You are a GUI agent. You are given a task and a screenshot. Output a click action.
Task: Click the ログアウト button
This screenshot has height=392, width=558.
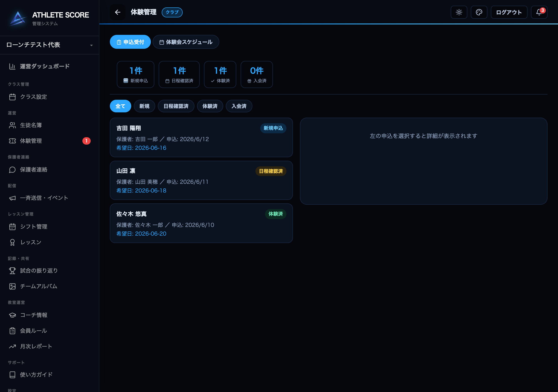click(x=509, y=12)
